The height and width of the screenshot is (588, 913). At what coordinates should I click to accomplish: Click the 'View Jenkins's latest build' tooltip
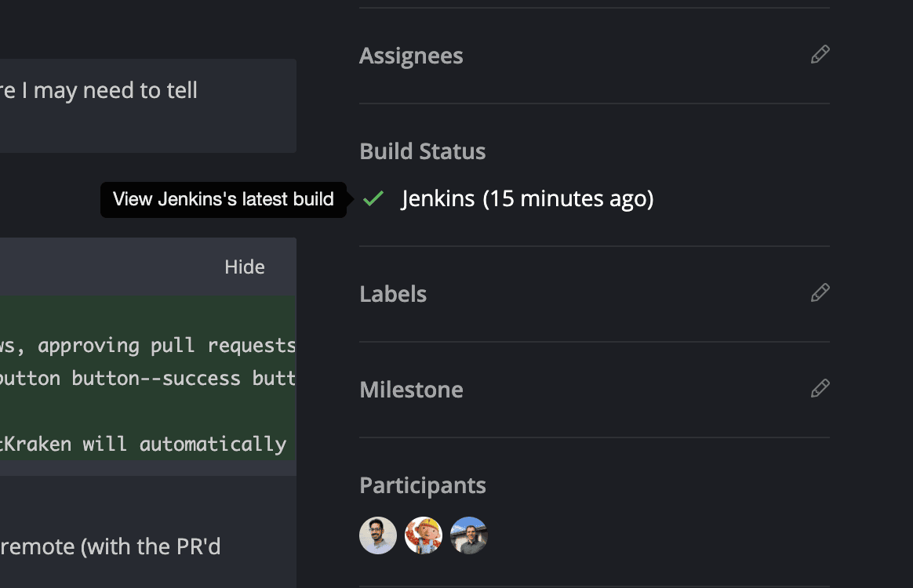223,198
